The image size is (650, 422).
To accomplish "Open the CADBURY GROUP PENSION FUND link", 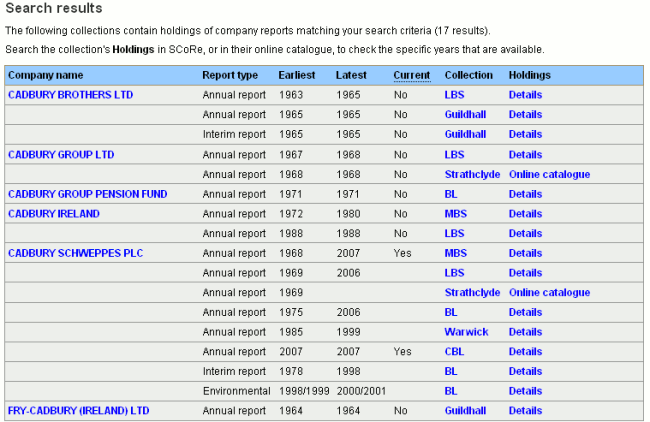I will coord(87,194).
